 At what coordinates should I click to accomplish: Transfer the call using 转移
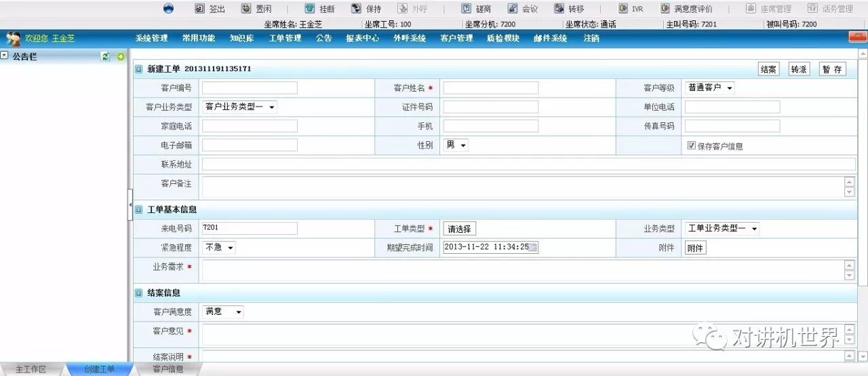click(559, 9)
